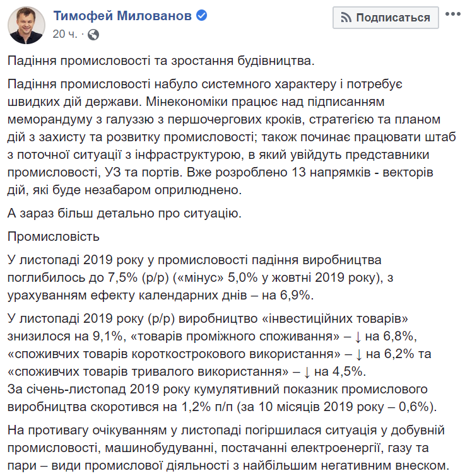The width and height of the screenshot is (465, 476).
Task: Click the standalone 'Промисловість' heading line
Action: 54,236
